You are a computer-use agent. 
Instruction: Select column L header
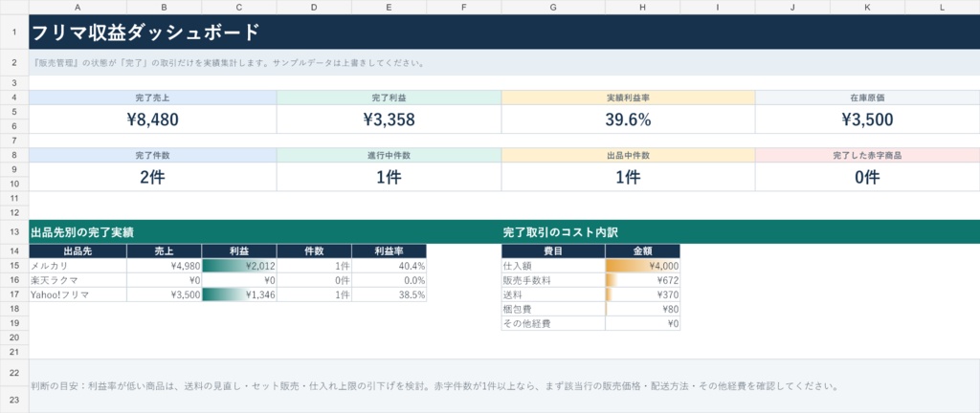[943, 7]
